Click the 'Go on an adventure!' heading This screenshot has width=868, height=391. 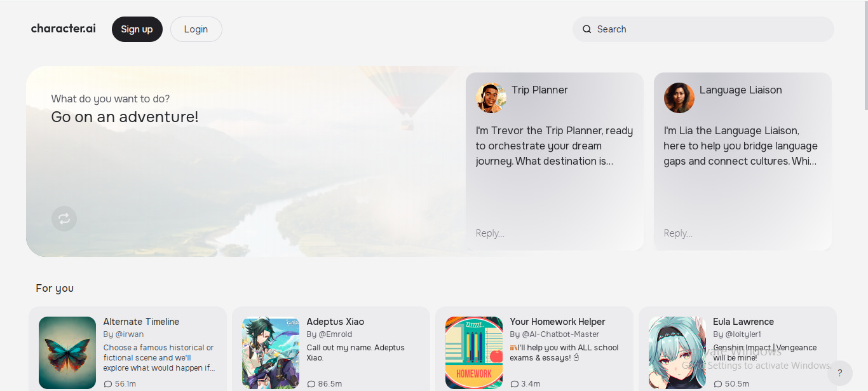125,117
